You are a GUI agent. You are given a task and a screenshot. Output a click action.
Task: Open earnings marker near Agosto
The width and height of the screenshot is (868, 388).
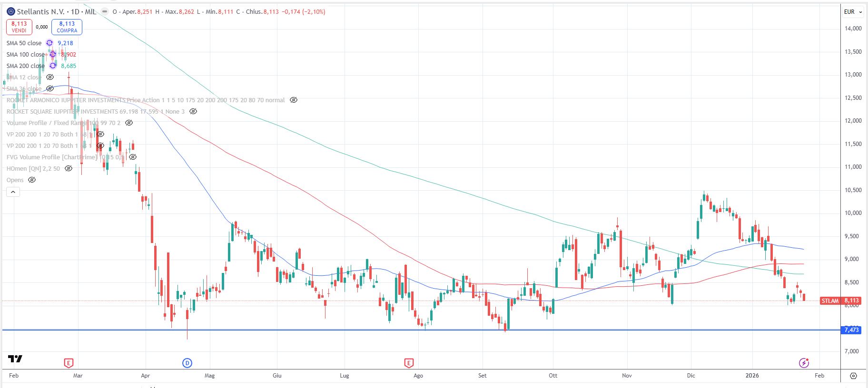tap(408, 363)
